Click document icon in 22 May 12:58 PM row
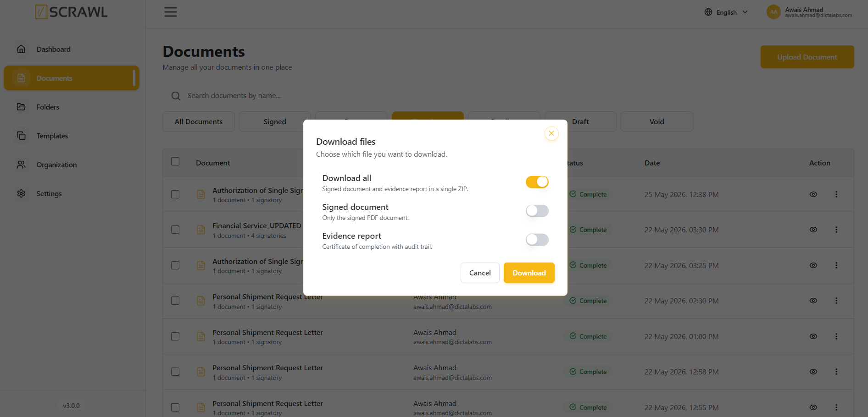The width and height of the screenshot is (868, 417). (201, 372)
